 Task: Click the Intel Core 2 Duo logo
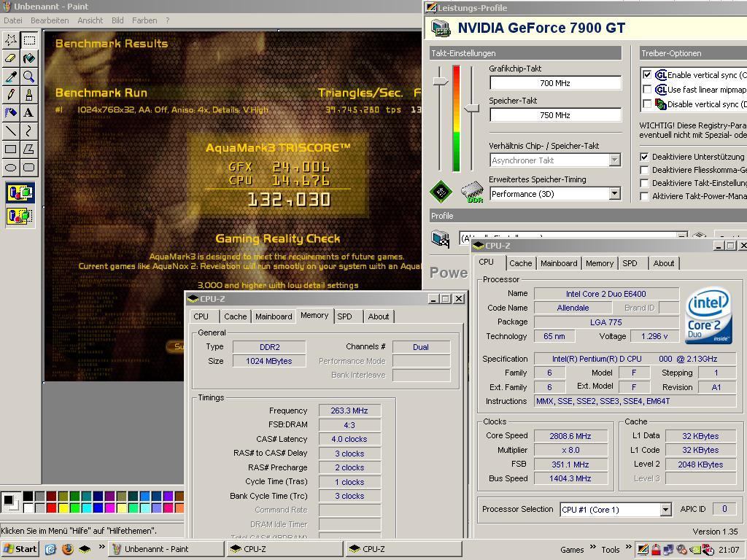pyautogui.click(x=709, y=314)
